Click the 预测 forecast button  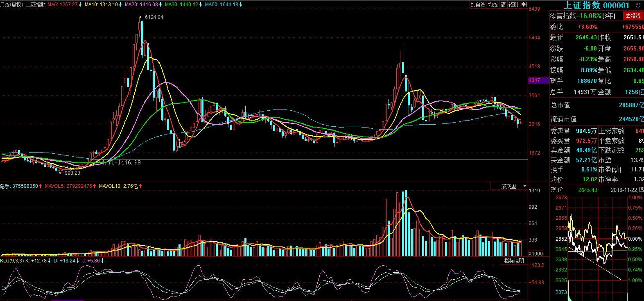pyautogui.click(x=513, y=5)
